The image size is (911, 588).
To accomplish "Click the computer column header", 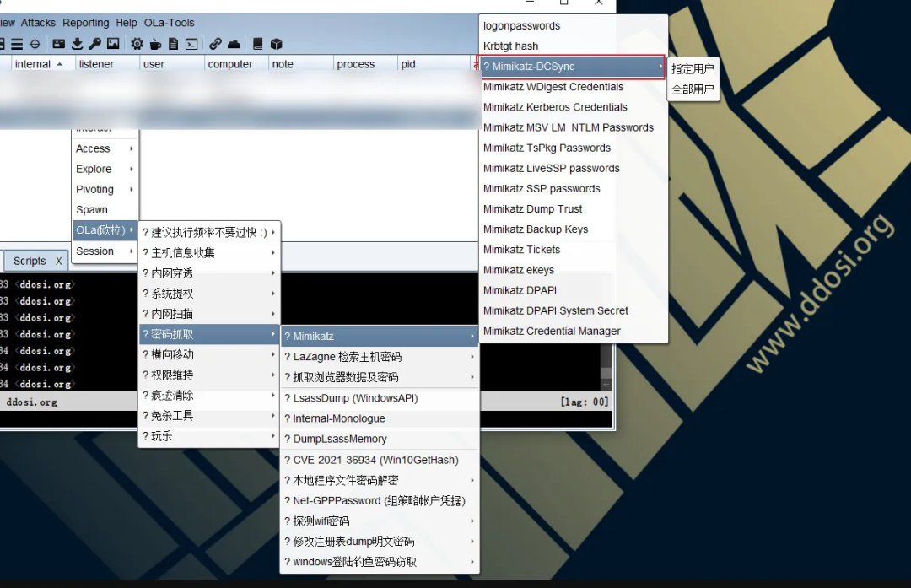I will click(x=237, y=64).
